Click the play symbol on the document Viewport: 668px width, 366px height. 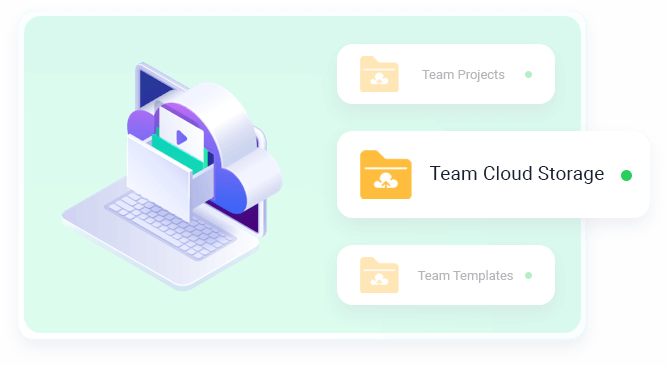click(182, 138)
